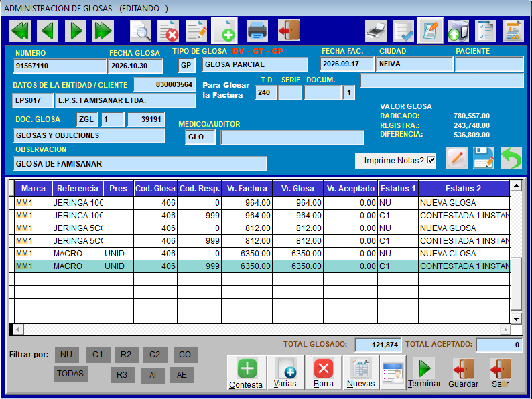The image size is (532, 399).
Task: Click the Salir button
Action: tap(500, 373)
